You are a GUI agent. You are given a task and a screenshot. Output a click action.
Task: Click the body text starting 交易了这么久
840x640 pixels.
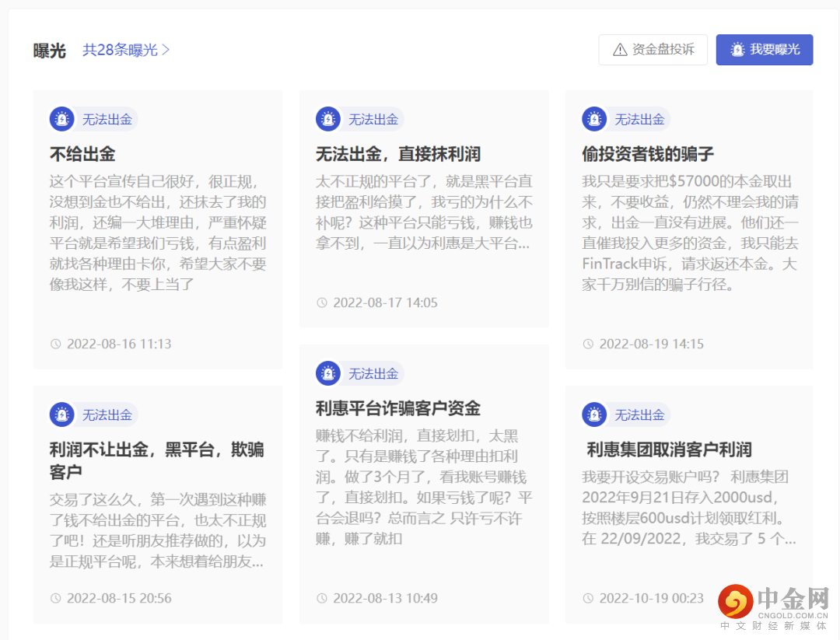click(158, 531)
